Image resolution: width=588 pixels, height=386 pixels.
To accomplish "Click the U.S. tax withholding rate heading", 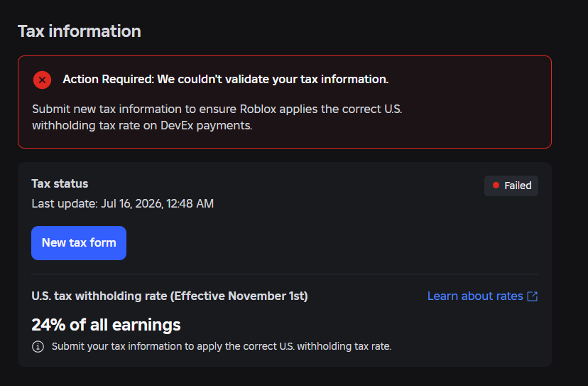I will (170, 296).
